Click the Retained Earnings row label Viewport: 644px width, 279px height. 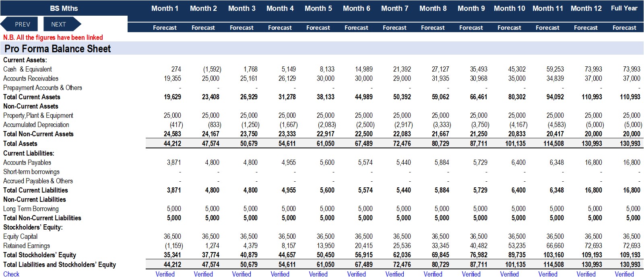27,246
